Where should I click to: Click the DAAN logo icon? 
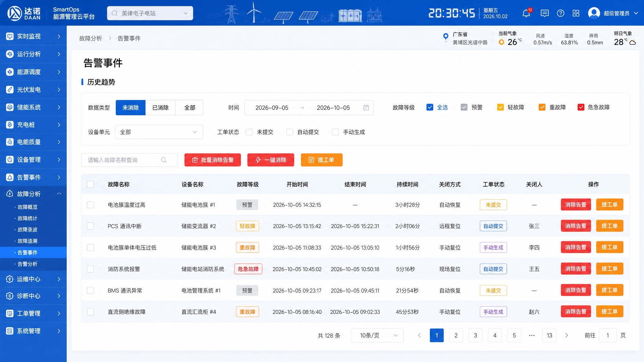[x=14, y=13]
